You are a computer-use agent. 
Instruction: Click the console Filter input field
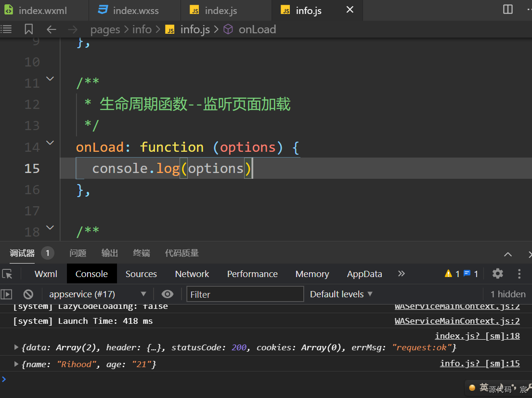click(245, 294)
